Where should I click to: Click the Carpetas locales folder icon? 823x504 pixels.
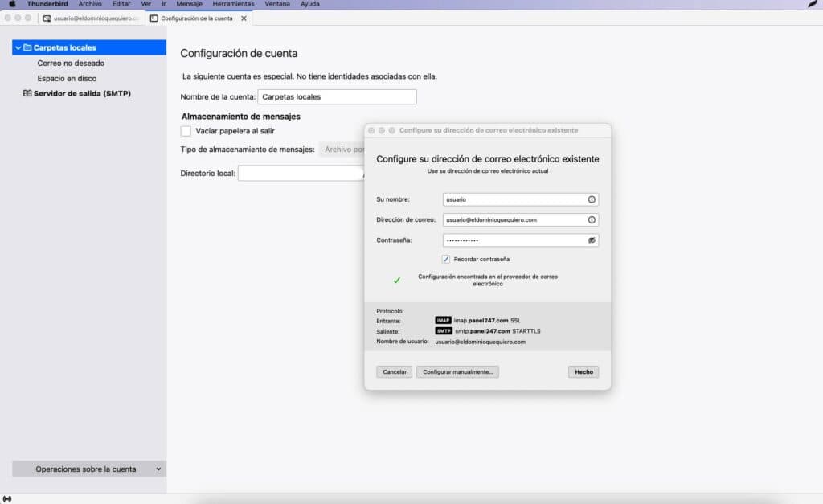(x=27, y=48)
